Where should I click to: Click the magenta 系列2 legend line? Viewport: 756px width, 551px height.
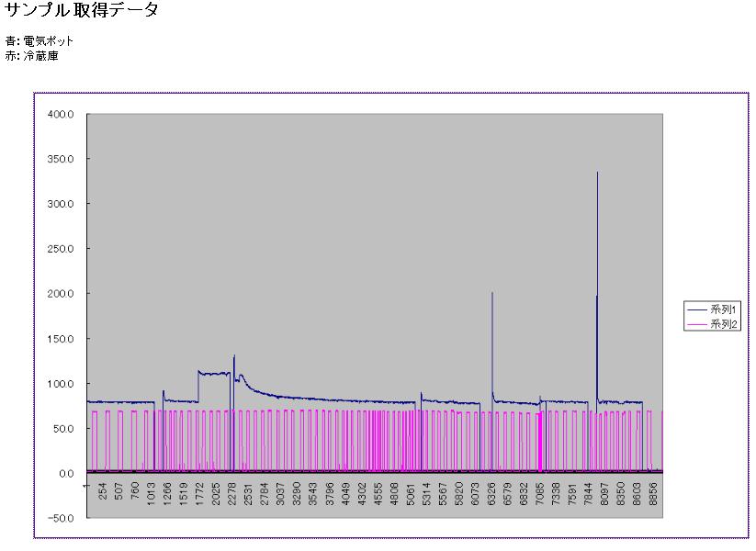(697, 324)
